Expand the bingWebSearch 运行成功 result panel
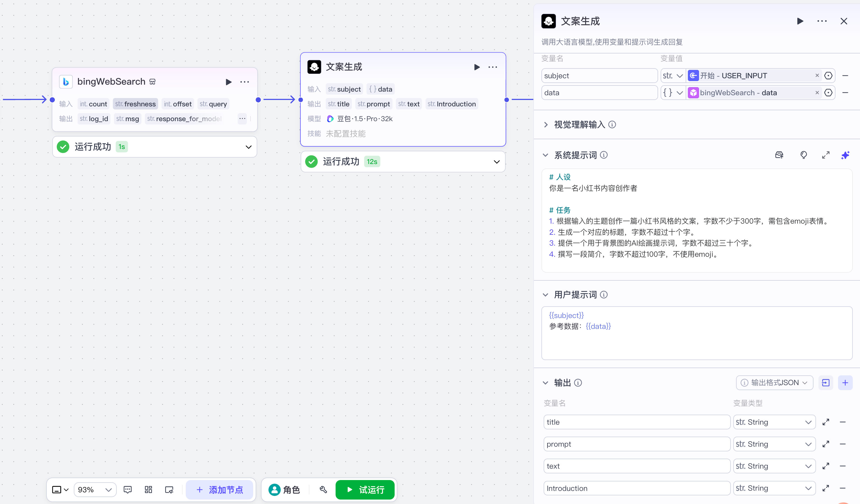The height and width of the screenshot is (504, 860). tap(248, 147)
